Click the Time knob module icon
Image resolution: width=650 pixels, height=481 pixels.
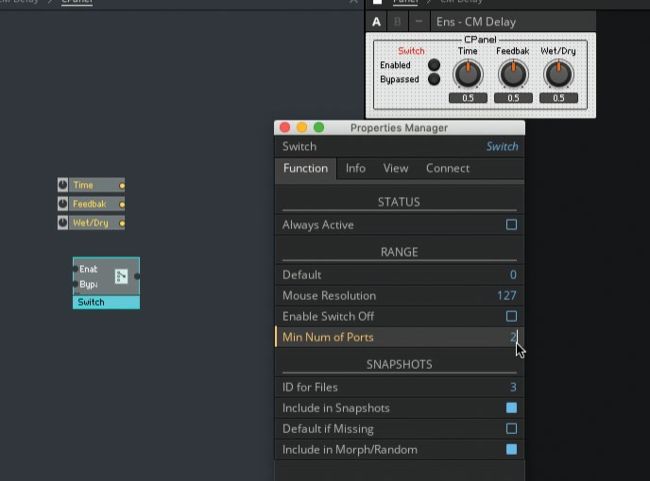tap(64, 185)
